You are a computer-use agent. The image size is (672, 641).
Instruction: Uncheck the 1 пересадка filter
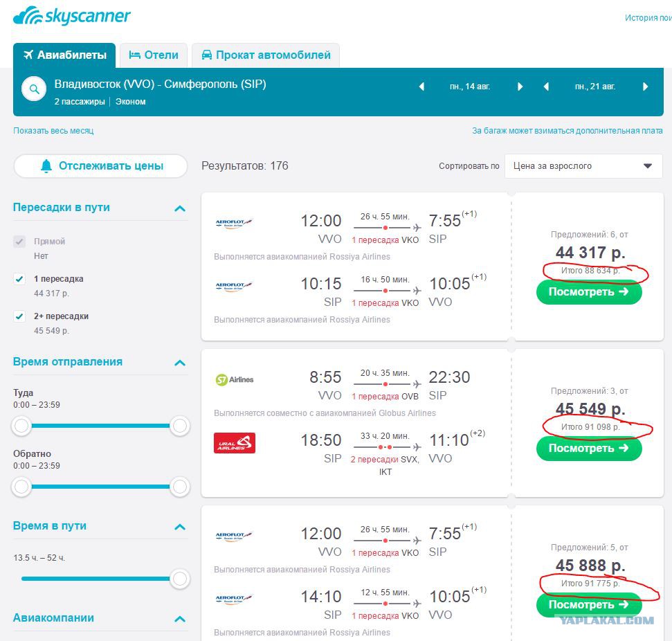coord(19,279)
